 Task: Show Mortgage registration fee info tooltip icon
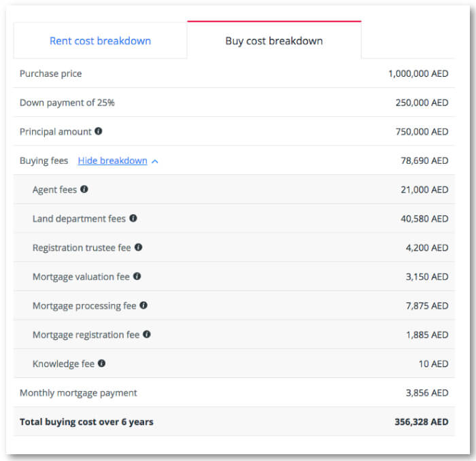pyautogui.click(x=147, y=334)
